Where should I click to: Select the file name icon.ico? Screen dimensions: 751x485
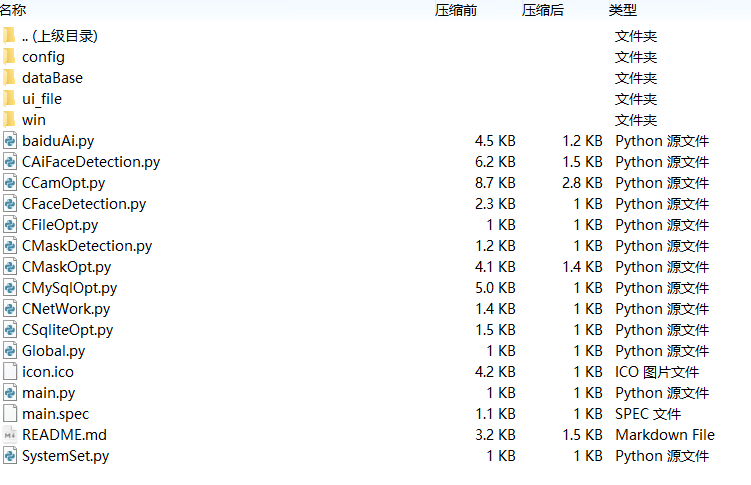coord(48,372)
